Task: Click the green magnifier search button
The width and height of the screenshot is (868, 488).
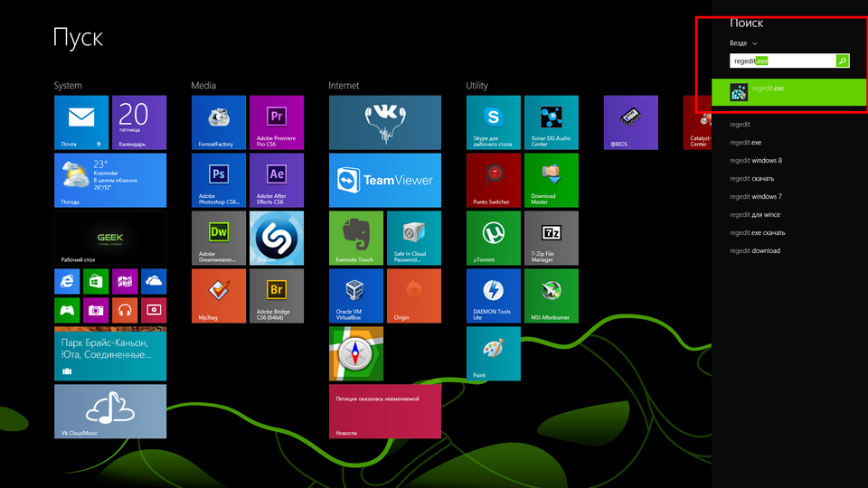Action: point(842,61)
